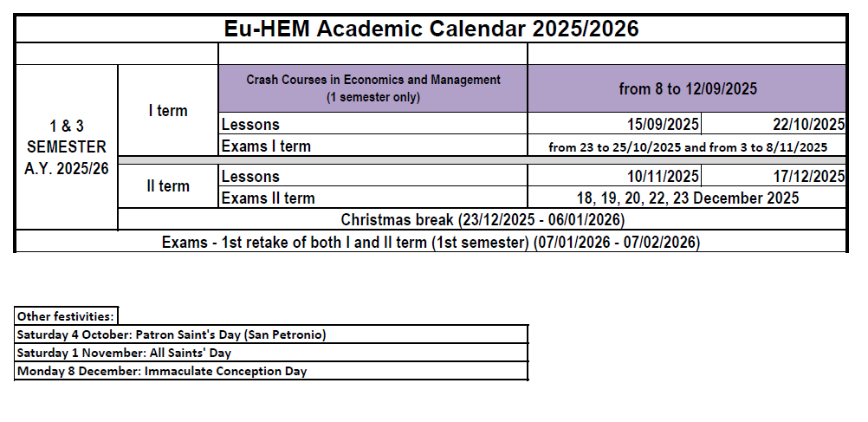Select the 'Exams I term' label cell
Image resolution: width=868 pixels, height=422 pixels.
[372, 146]
